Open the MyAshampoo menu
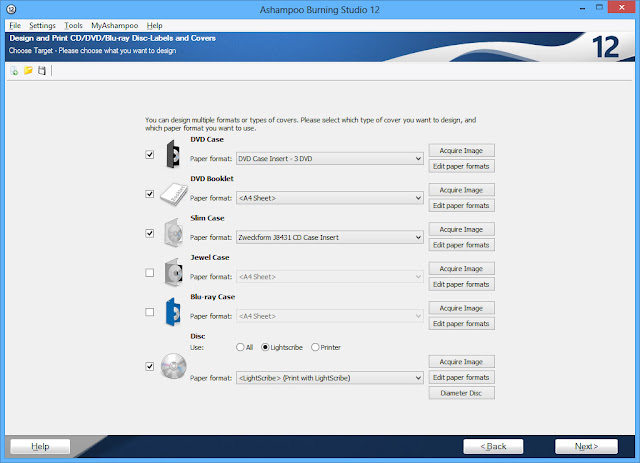Image resolution: width=640 pixels, height=463 pixels. 114,25
